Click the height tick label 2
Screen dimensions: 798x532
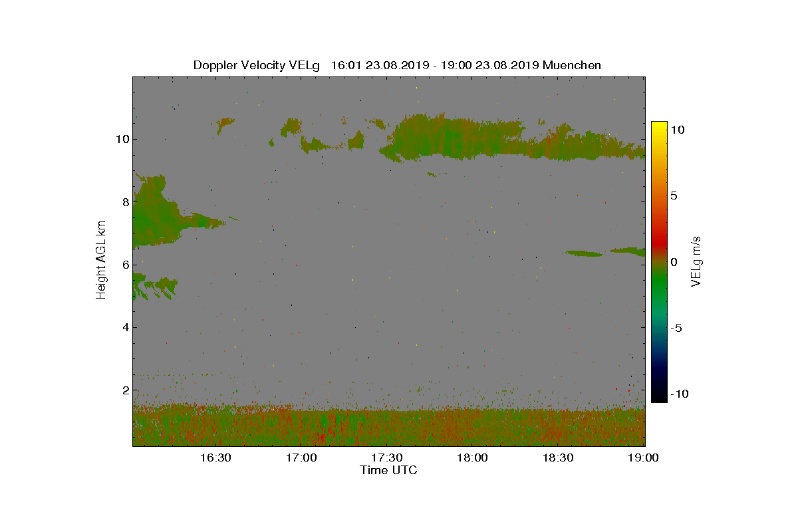pyautogui.click(x=125, y=390)
